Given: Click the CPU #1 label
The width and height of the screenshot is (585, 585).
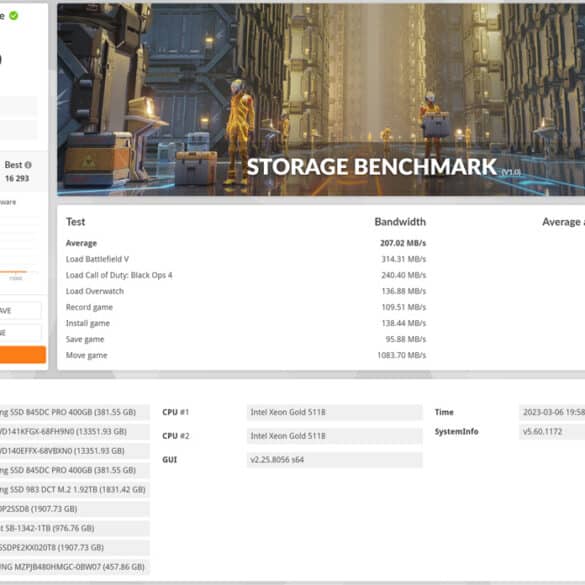Looking at the screenshot, I should point(175,412).
